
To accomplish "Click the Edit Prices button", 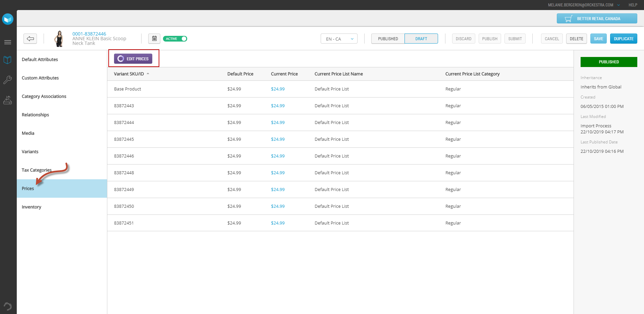I will (x=133, y=59).
